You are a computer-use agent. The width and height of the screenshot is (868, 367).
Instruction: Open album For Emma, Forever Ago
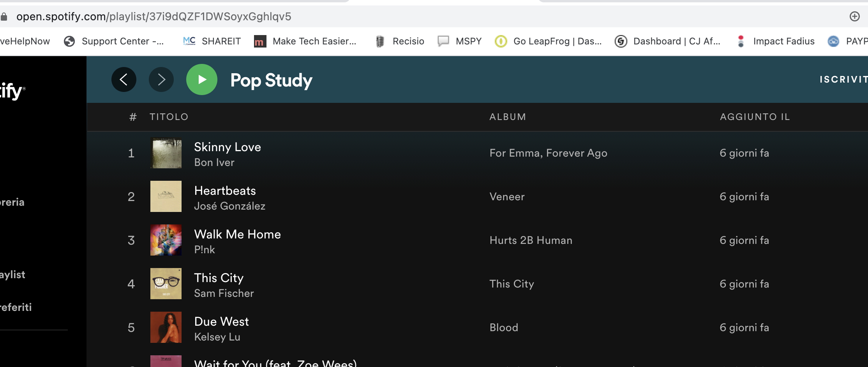tap(548, 153)
